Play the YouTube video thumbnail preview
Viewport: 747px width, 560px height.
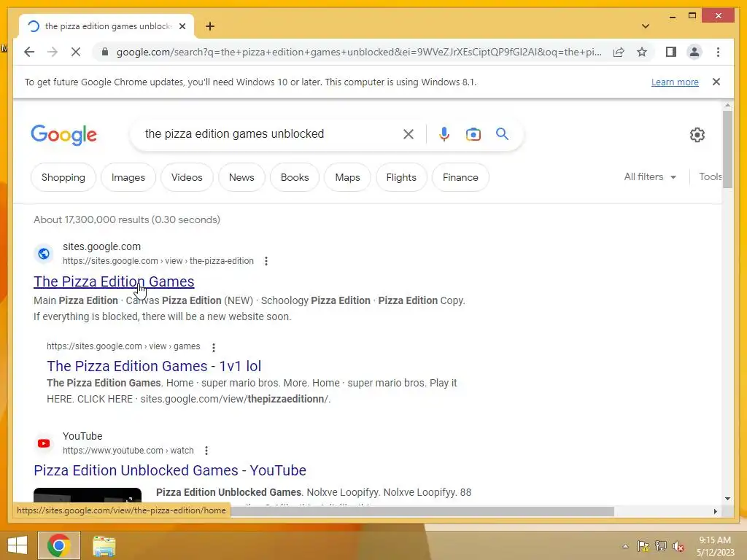pyautogui.click(x=88, y=496)
